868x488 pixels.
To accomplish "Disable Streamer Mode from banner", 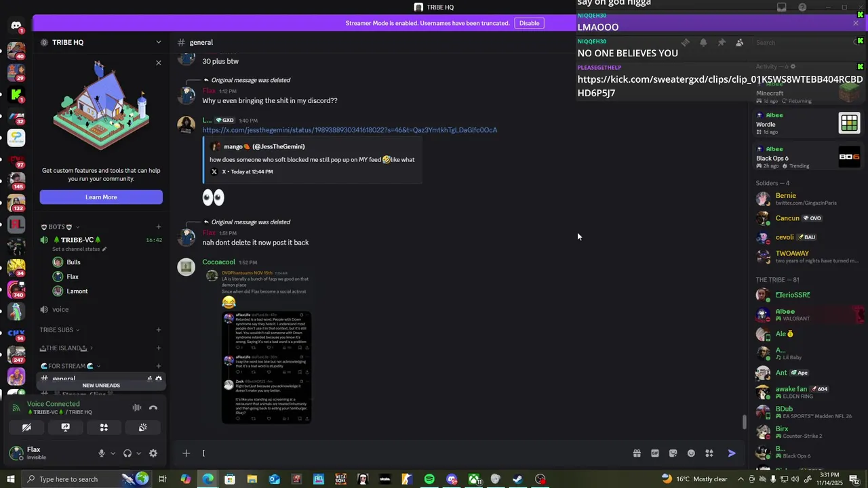I will [529, 23].
